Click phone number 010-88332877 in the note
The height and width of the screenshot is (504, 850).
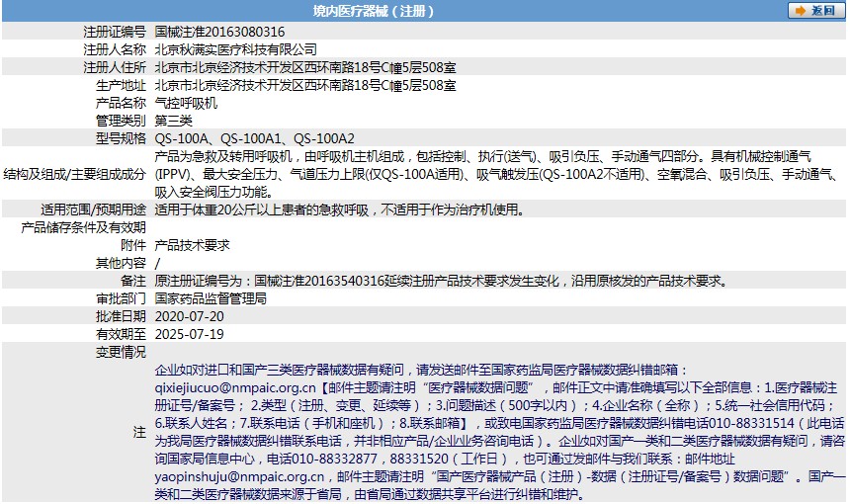click(x=334, y=459)
